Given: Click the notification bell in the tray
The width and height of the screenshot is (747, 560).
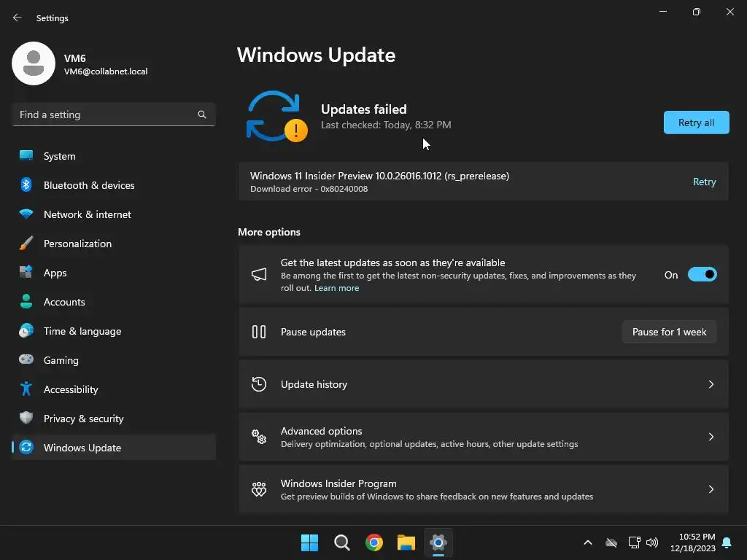Looking at the screenshot, I should click(x=727, y=542).
